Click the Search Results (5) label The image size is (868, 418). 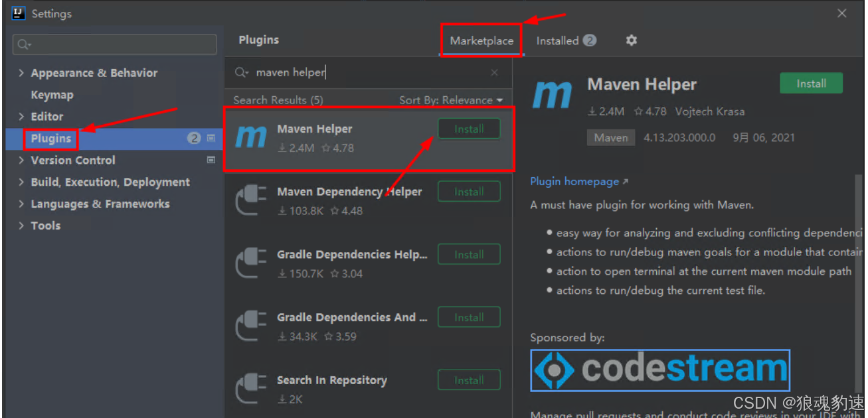tap(278, 100)
